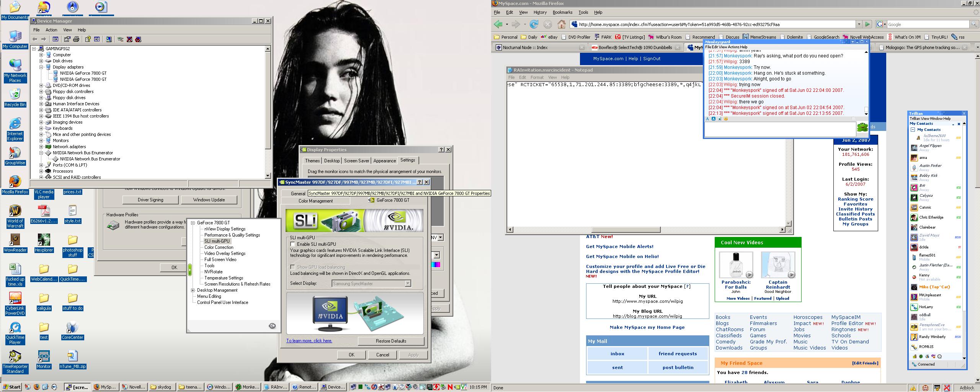
Task: Click Show/Hide console tree toolbar icon
Action: coord(56,39)
